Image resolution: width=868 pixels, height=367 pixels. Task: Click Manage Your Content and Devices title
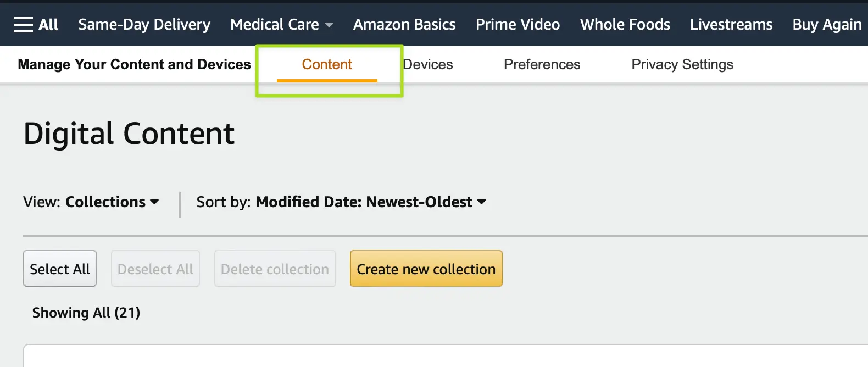[x=134, y=64]
